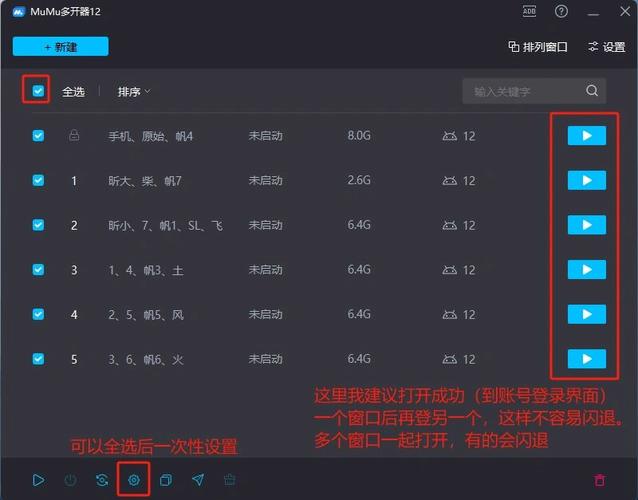
Task: Toggle checkbox for emulator 5
Action: pos(38,359)
